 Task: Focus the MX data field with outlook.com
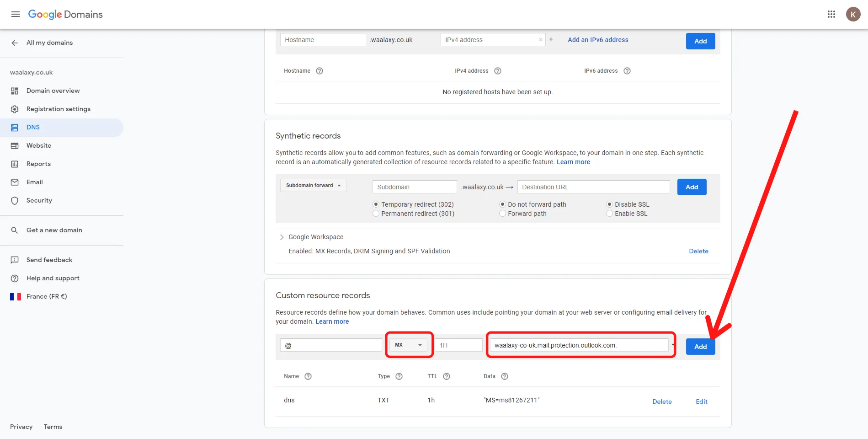579,345
